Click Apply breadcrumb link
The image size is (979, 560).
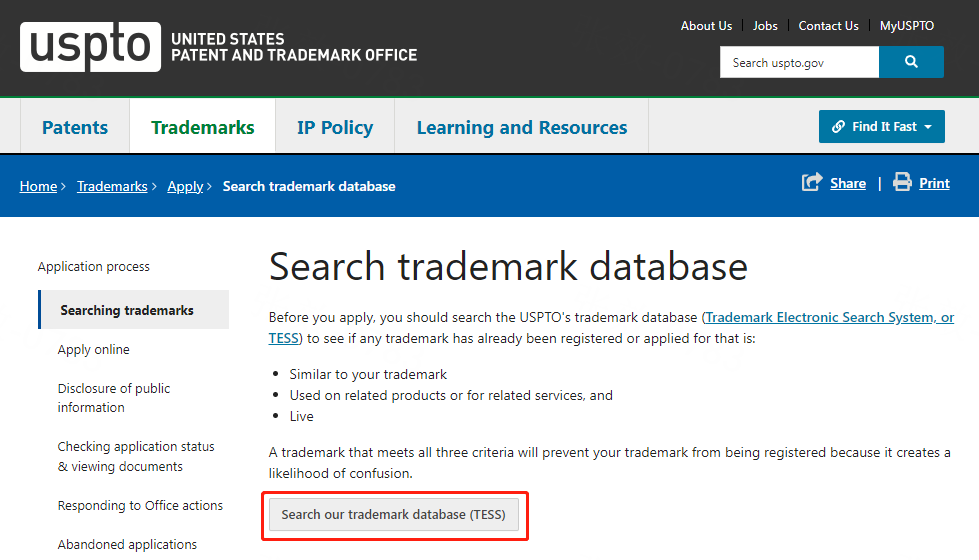pyautogui.click(x=185, y=186)
